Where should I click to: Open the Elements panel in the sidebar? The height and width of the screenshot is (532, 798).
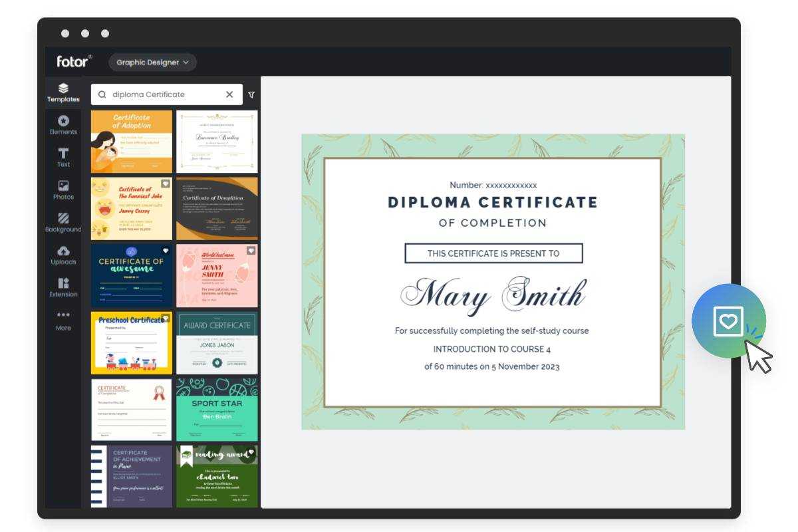pyautogui.click(x=63, y=125)
